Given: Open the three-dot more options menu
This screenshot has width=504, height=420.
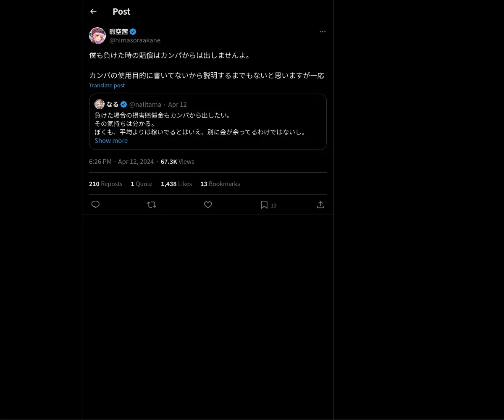Looking at the screenshot, I should click(323, 31).
